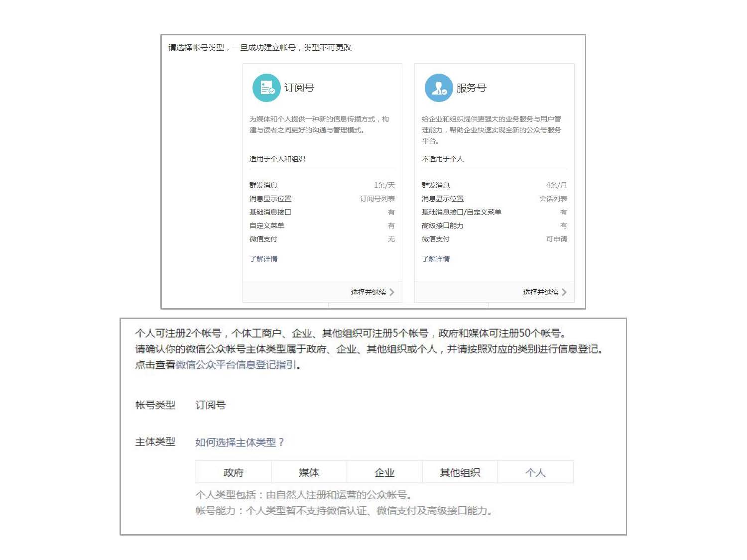747x560 pixels.
Task: Click the 服务号 card title text
Action: point(472,88)
